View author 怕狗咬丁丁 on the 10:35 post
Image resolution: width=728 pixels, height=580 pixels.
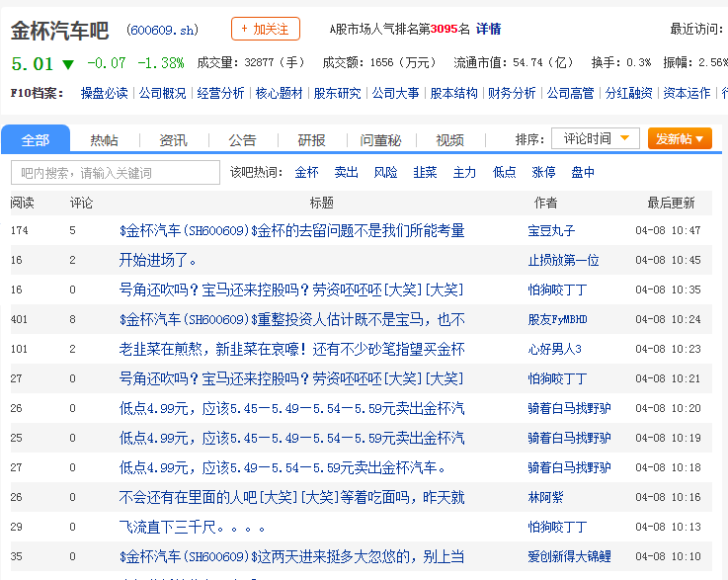click(x=558, y=290)
